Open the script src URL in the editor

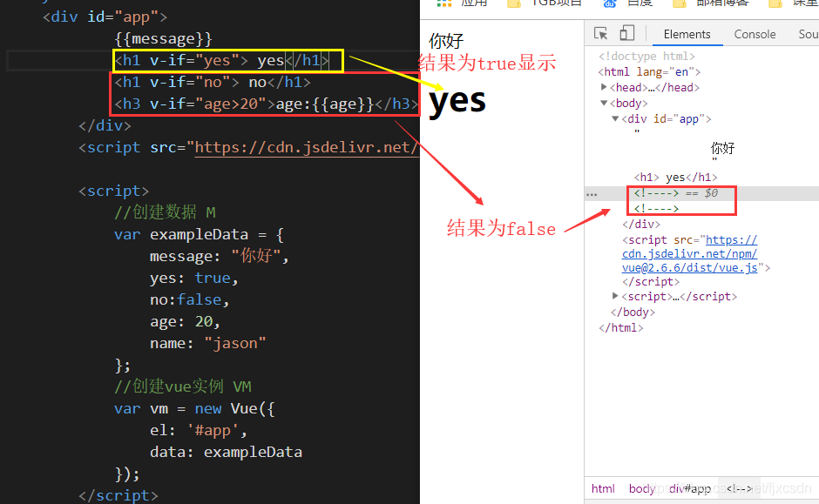[306, 148]
